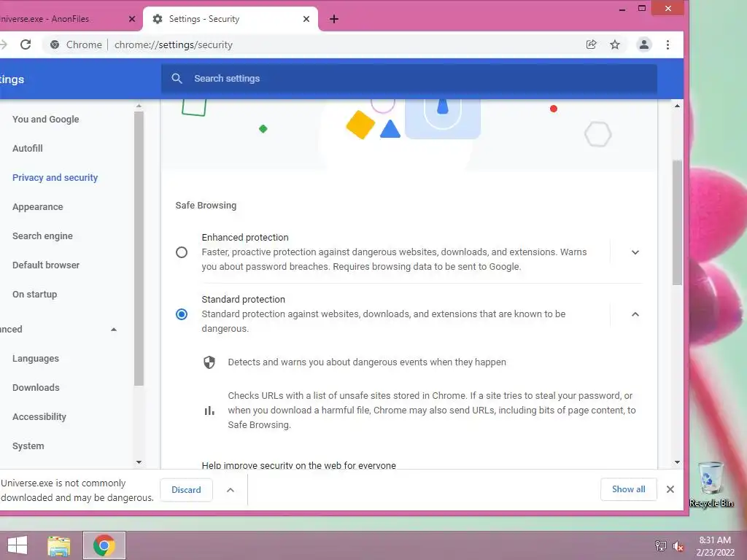The image size is (747, 560).
Task: Click the sidebar scrollbar thumb
Action: [139, 249]
